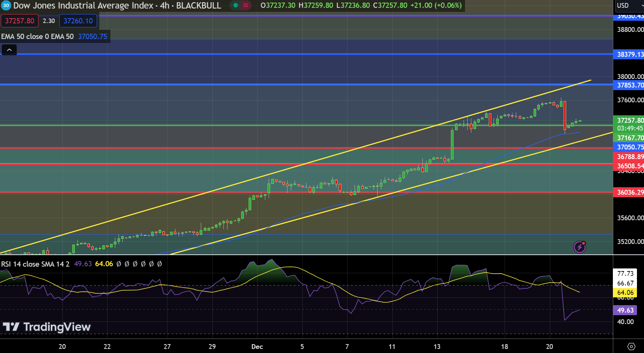
Task: Click the 66.67 RSI scale label
Action: pyautogui.click(x=625, y=283)
